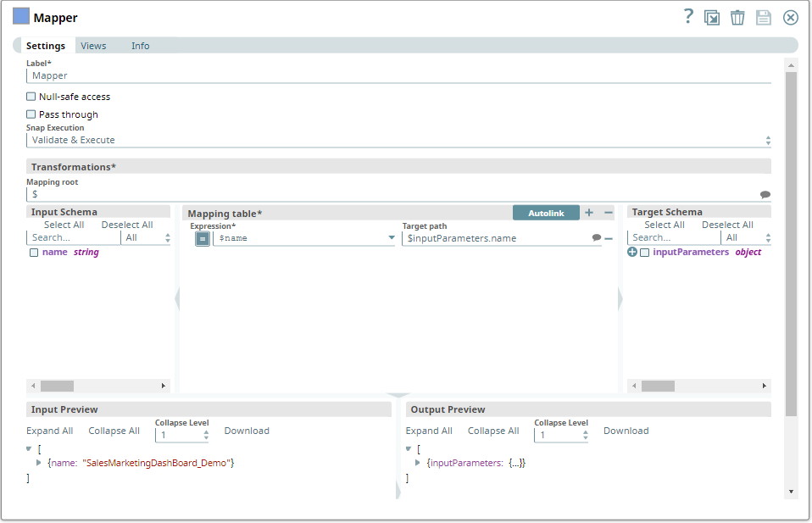812x523 pixels.
Task: Delete the $inputParameters.name mapping row
Action: click(x=609, y=238)
